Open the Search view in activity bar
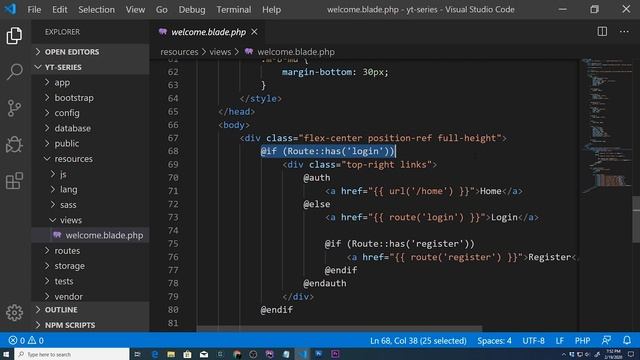640x360 pixels. (14, 72)
